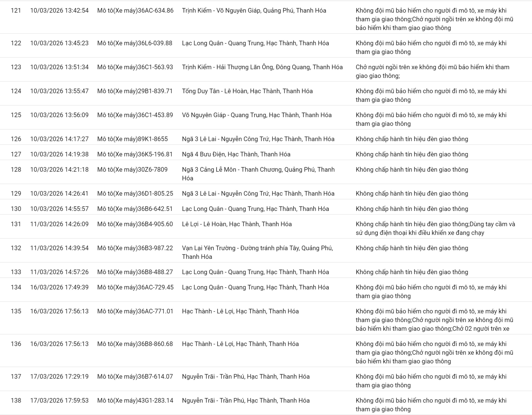Click Ngã 3 Cảng Lễ Môn location

[258, 174]
